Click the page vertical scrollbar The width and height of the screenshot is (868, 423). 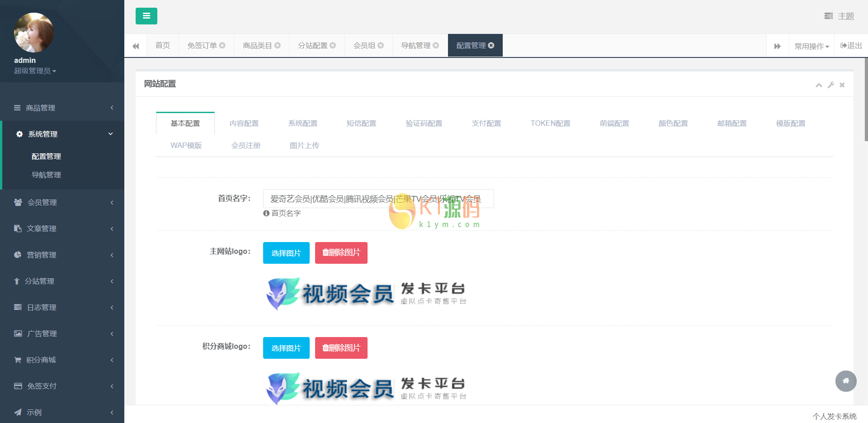866,100
